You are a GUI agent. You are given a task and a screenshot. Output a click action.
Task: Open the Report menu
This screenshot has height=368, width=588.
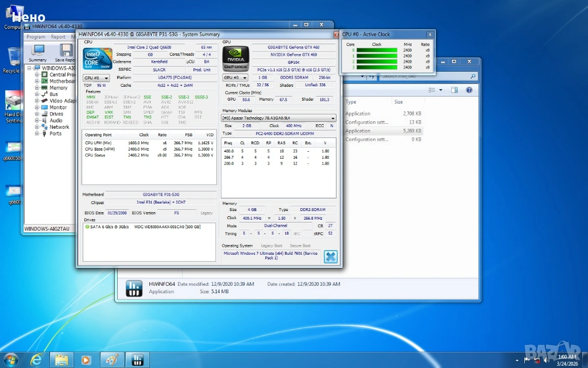(x=58, y=37)
